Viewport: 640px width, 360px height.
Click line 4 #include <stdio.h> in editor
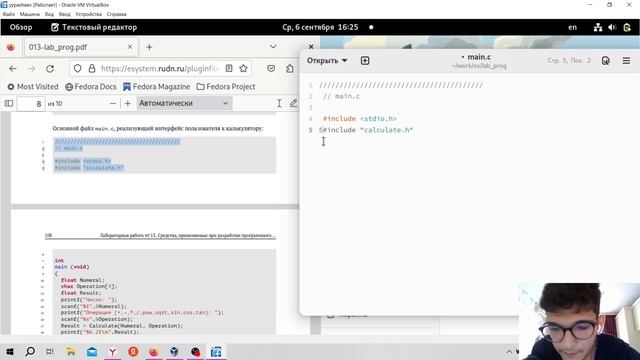click(360, 119)
